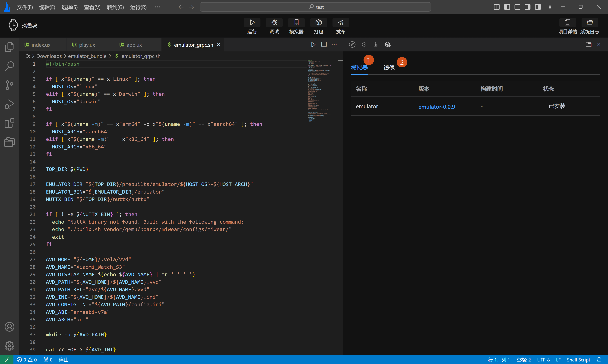Screen dimensions: 608x364
Task: Open Source Control in activity bar
Action: click(9, 85)
